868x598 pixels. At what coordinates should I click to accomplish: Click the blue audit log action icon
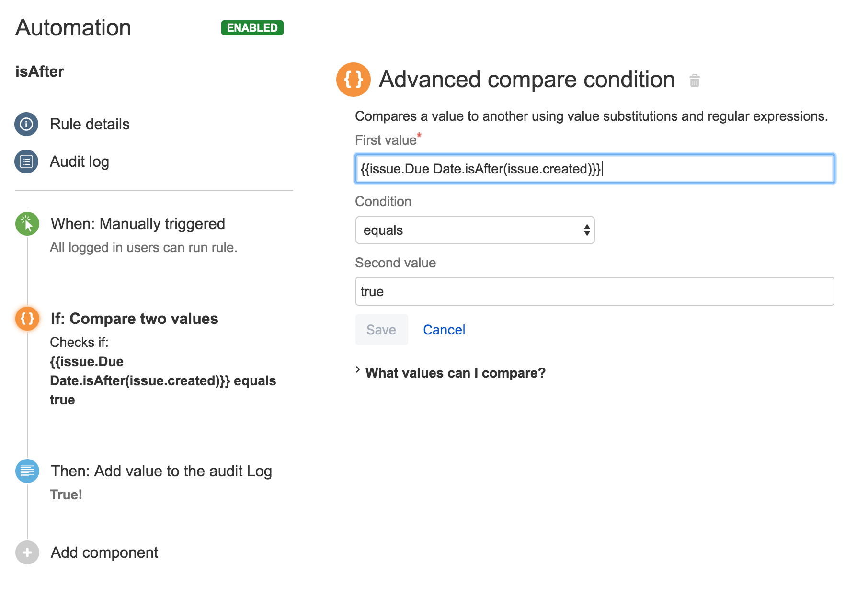(x=27, y=471)
